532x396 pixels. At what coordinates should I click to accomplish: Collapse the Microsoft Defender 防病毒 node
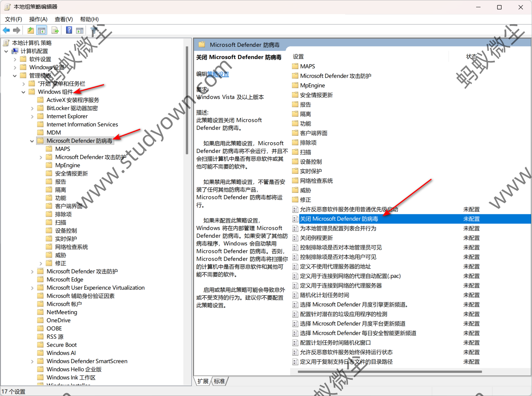[32, 141]
